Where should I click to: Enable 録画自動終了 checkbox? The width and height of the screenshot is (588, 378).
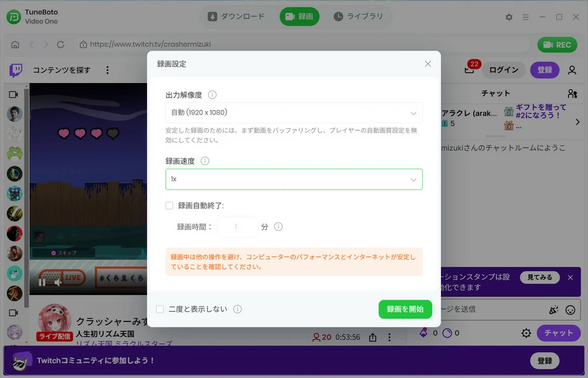(169, 206)
